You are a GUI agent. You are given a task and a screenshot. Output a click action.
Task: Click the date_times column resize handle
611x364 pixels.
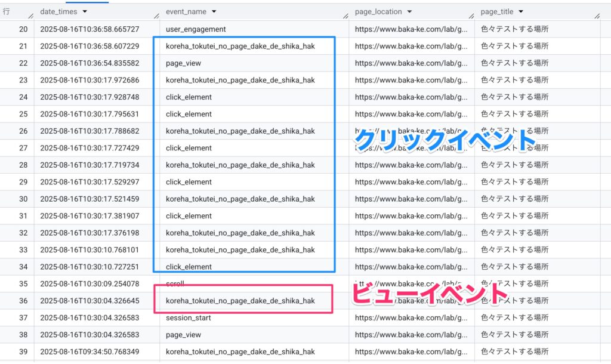155,16
